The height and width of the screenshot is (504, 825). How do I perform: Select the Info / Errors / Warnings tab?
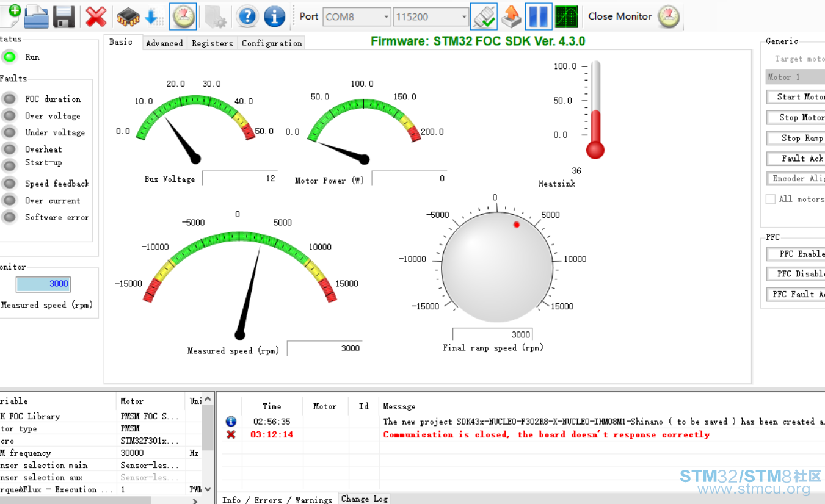[277, 499]
